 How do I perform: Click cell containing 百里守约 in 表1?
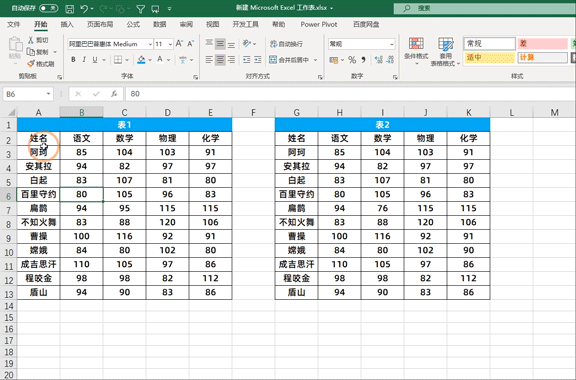pos(38,194)
